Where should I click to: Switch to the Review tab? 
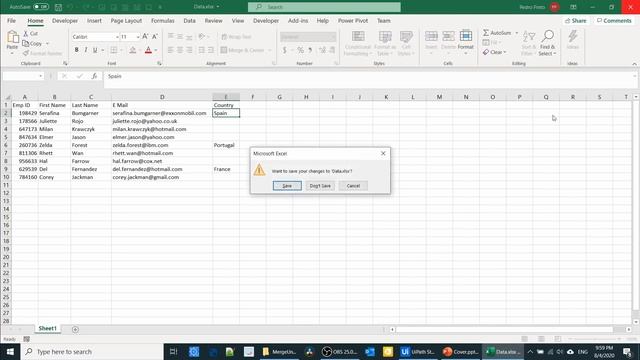[x=213, y=20]
